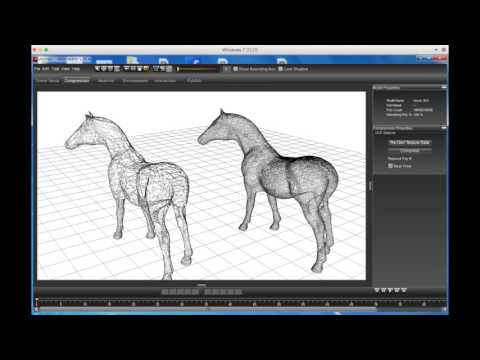The image size is (480, 360).
Task: Switch to the Interaction tab
Action: point(165,81)
